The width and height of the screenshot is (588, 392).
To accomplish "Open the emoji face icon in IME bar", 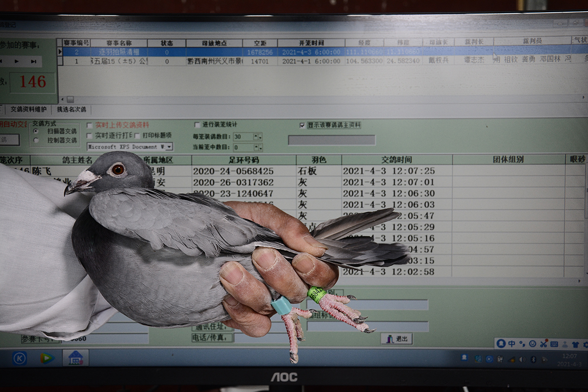I will (533, 343).
